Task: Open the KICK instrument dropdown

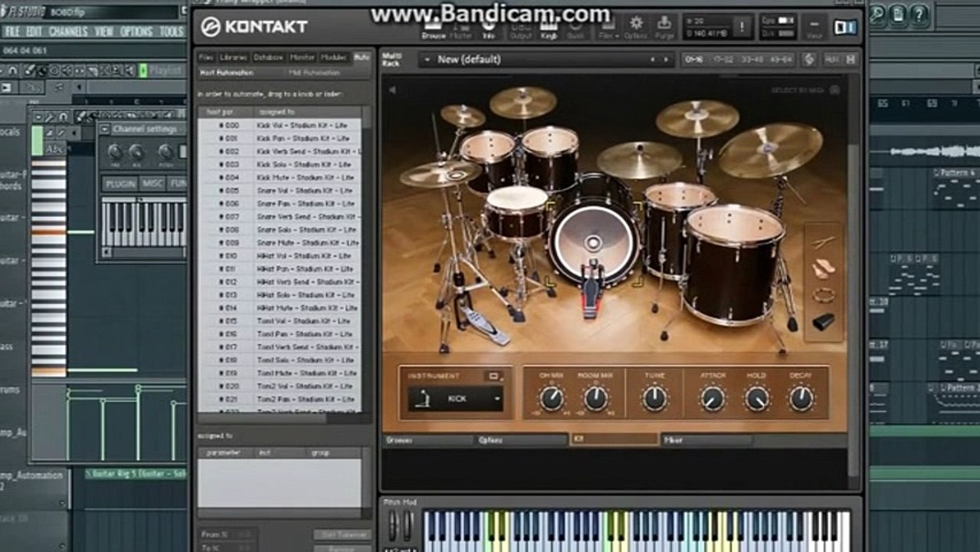Action: [x=497, y=399]
